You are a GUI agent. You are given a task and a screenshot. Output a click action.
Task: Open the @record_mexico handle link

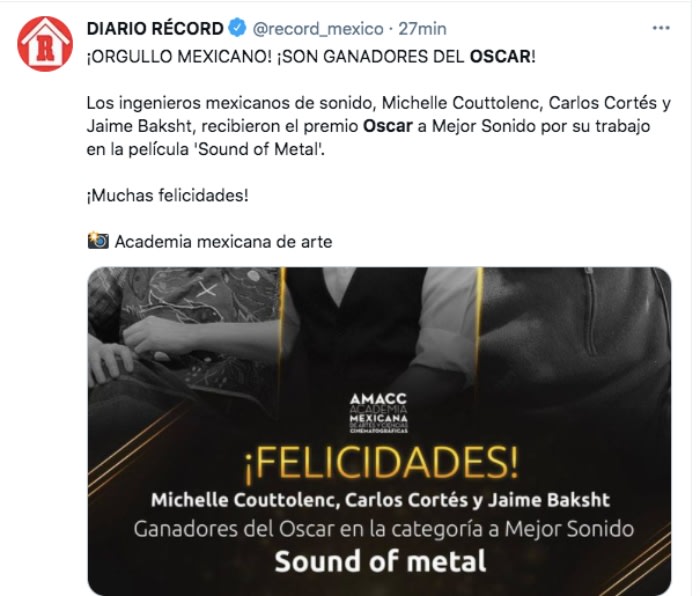pyautogui.click(x=318, y=29)
